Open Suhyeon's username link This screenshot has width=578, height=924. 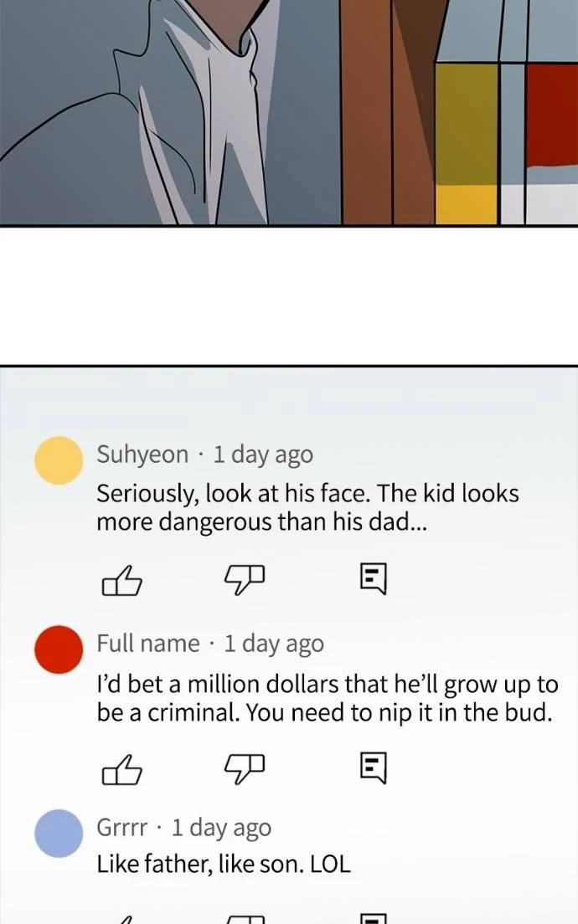click(142, 455)
